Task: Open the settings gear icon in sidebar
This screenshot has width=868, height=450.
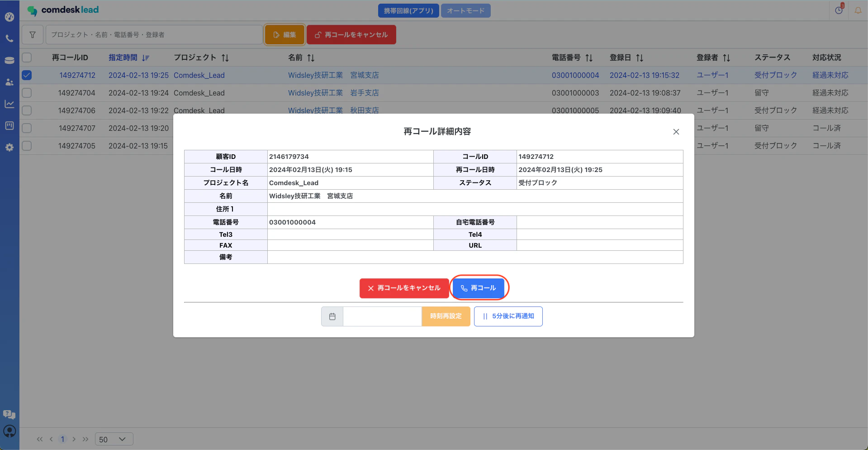Action: 9,148
